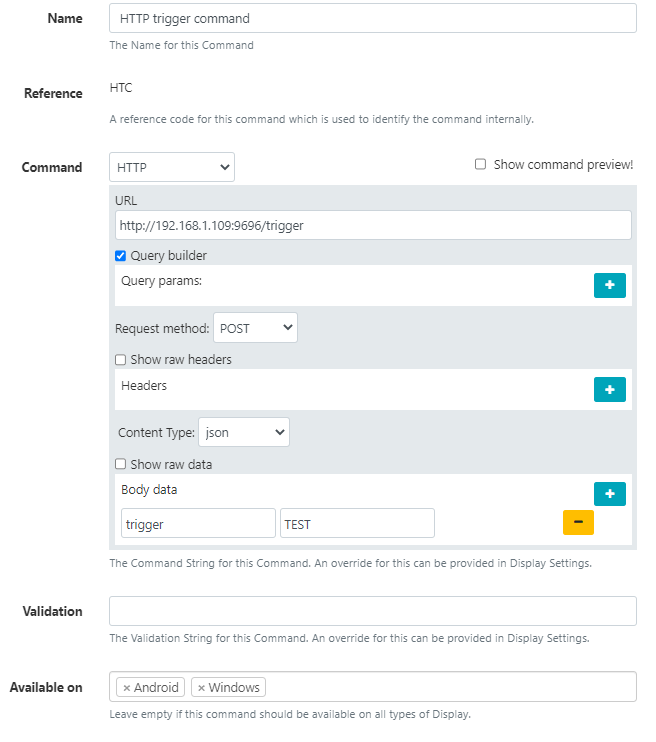Open the Command type HTTP dropdown
Screen dimensions: 656x742
pyautogui.click(x=172, y=167)
